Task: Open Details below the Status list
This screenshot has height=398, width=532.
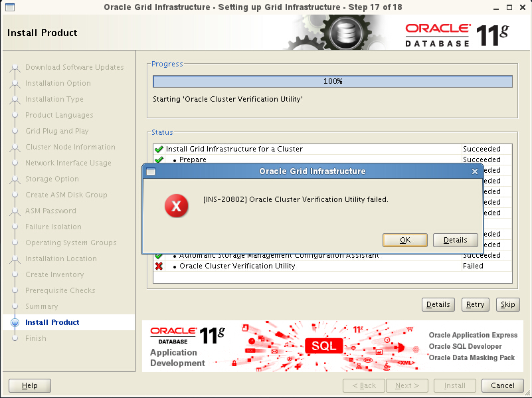Action: (438, 304)
